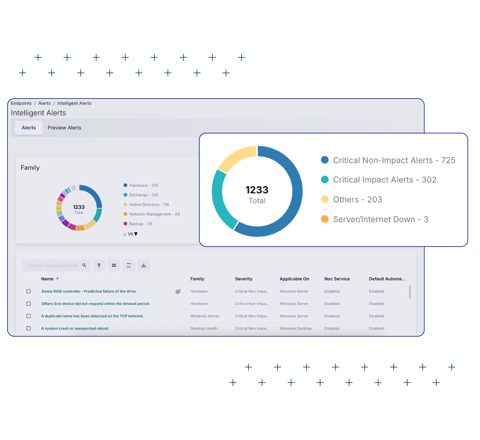Select checkbox for system crash or unexpected reboot
Image resolution: width=480 pixels, height=440 pixels.
tap(29, 328)
